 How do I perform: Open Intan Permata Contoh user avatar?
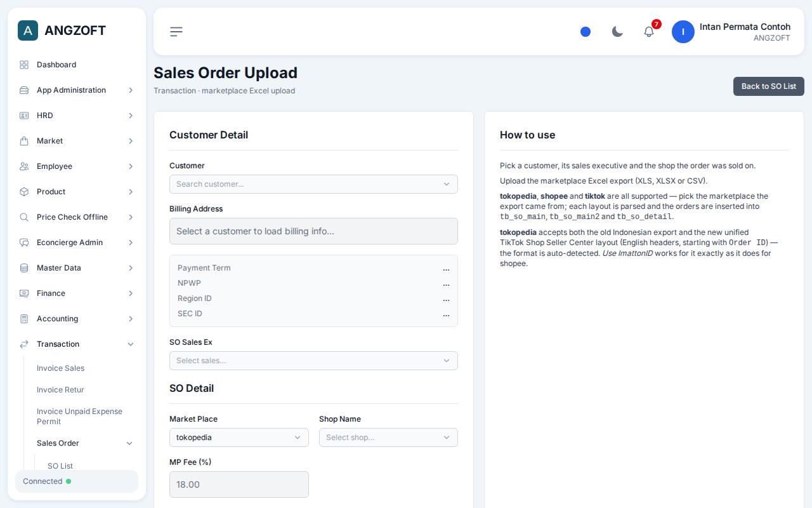683,32
